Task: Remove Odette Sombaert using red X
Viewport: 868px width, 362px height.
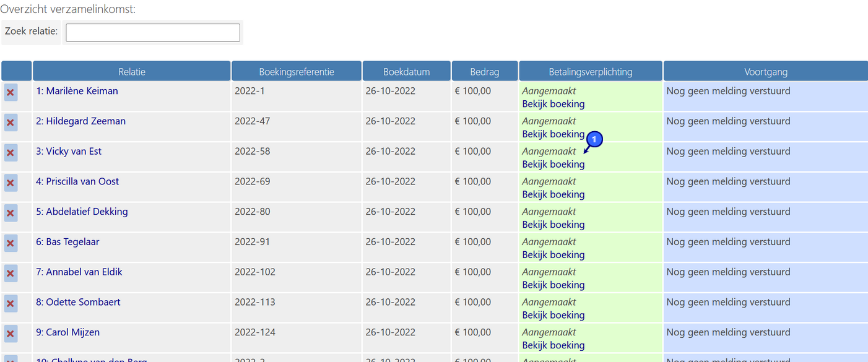Action: click(11, 304)
